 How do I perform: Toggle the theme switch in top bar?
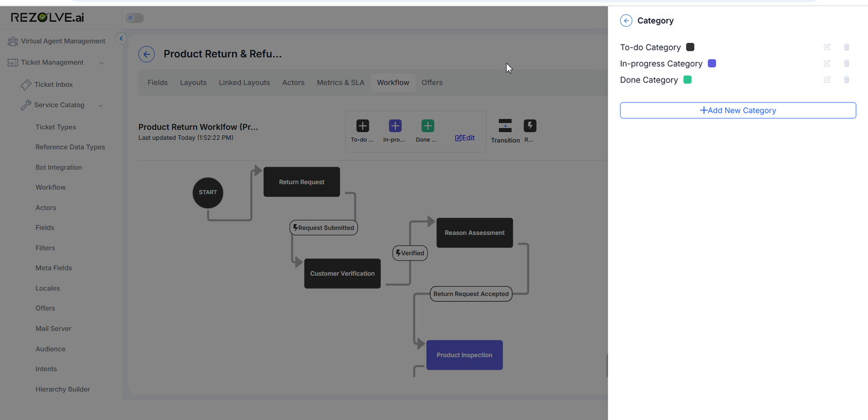click(134, 18)
